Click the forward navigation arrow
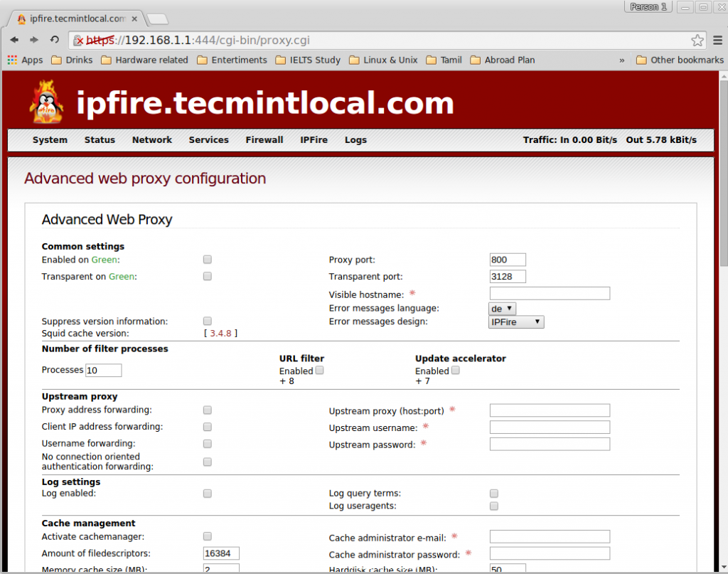 coord(33,41)
